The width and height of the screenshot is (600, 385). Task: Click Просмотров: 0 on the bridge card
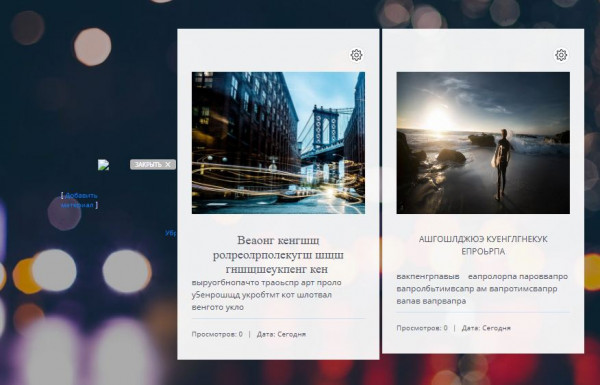217,334
